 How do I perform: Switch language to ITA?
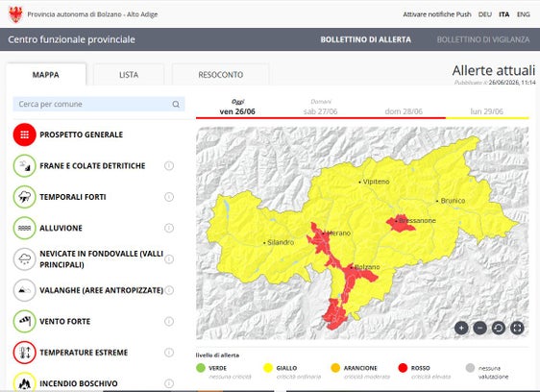click(x=504, y=14)
